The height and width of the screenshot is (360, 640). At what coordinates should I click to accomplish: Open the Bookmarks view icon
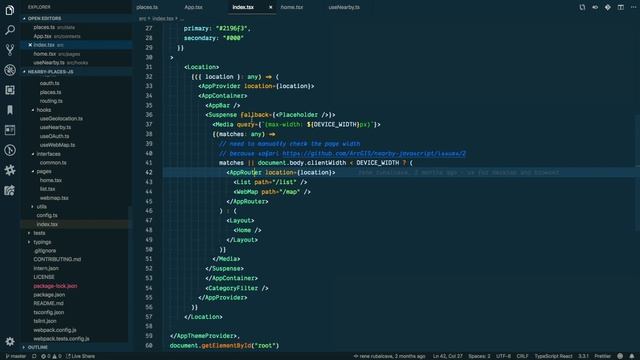10,110
